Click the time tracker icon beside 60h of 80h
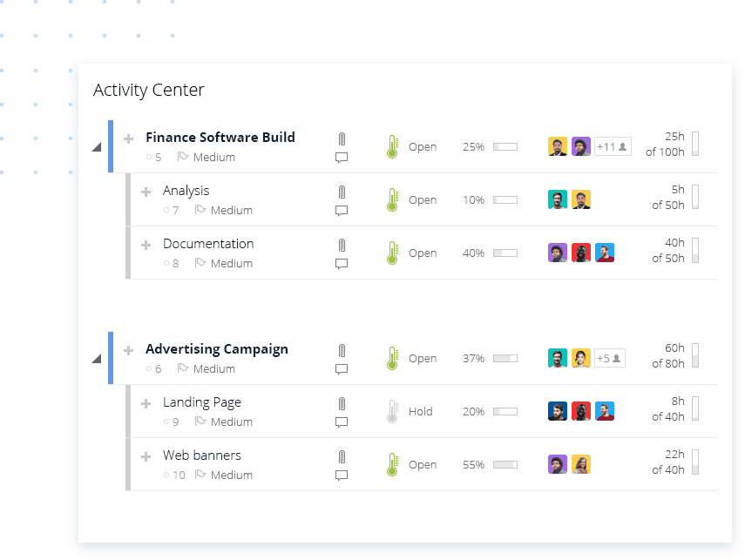 tap(695, 357)
